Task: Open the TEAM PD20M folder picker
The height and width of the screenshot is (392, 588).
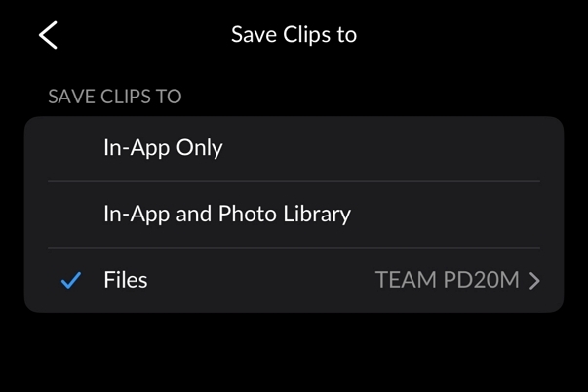Action: coord(456,281)
